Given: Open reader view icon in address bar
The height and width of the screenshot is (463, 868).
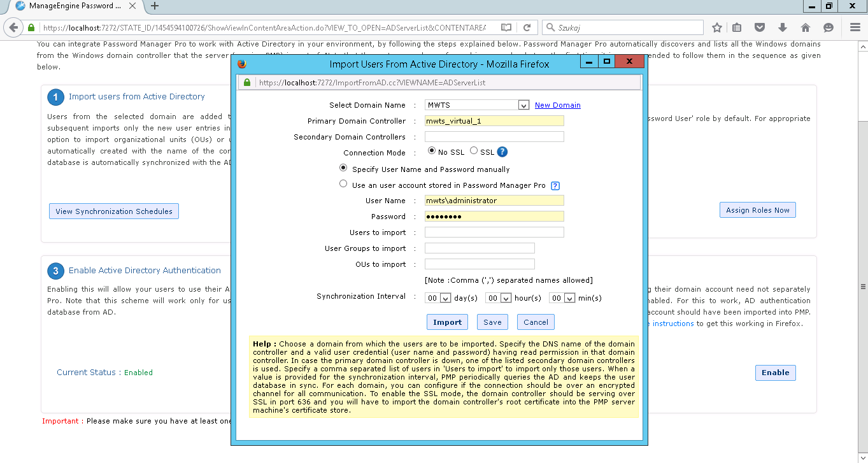Looking at the screenshot, I should point(506,28).
